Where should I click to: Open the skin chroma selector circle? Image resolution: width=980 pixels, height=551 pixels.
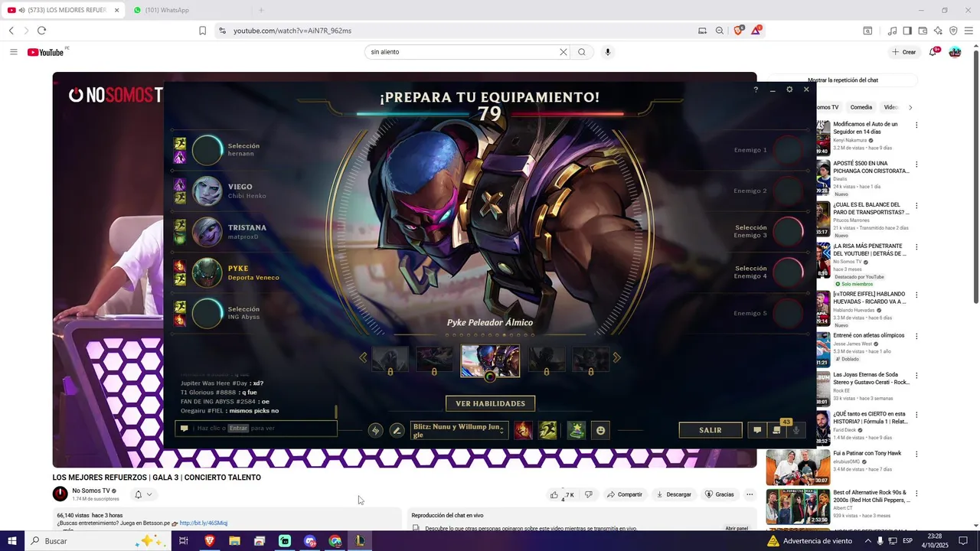[x=490, y=377]
